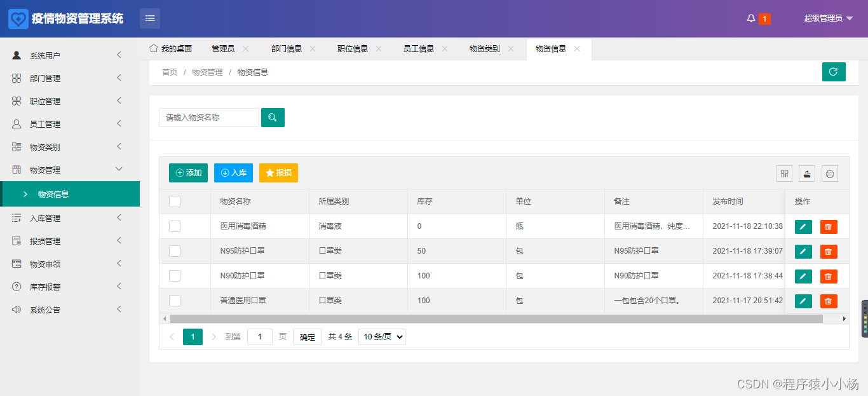Expand the 员工管理 menu chevron

pos(119,124)
